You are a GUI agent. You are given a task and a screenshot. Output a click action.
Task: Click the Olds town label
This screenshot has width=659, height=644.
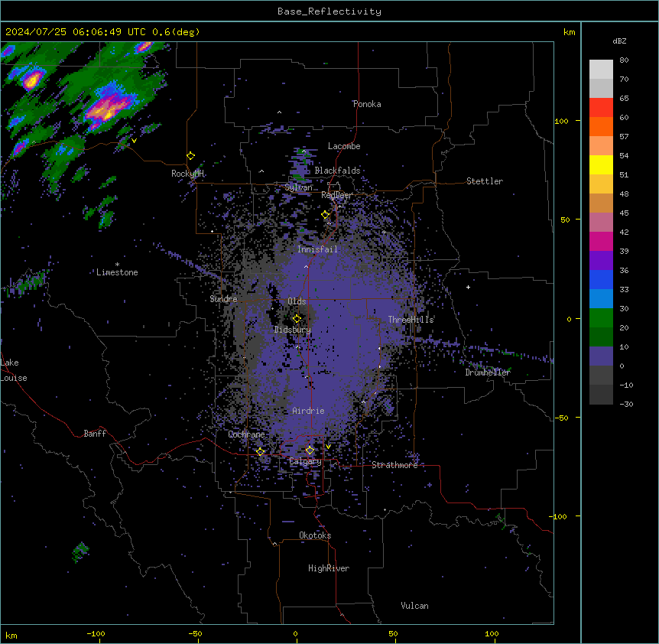coord(297,301)
